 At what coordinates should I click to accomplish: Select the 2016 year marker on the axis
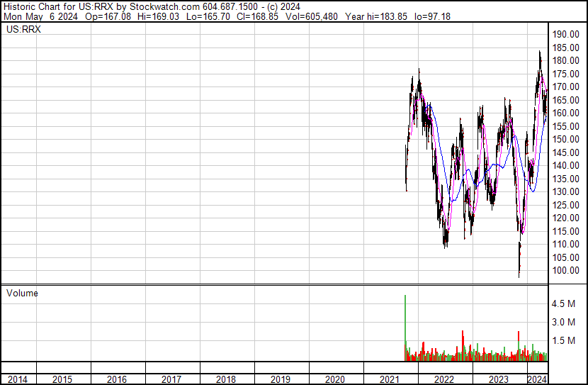coord(117,379)
